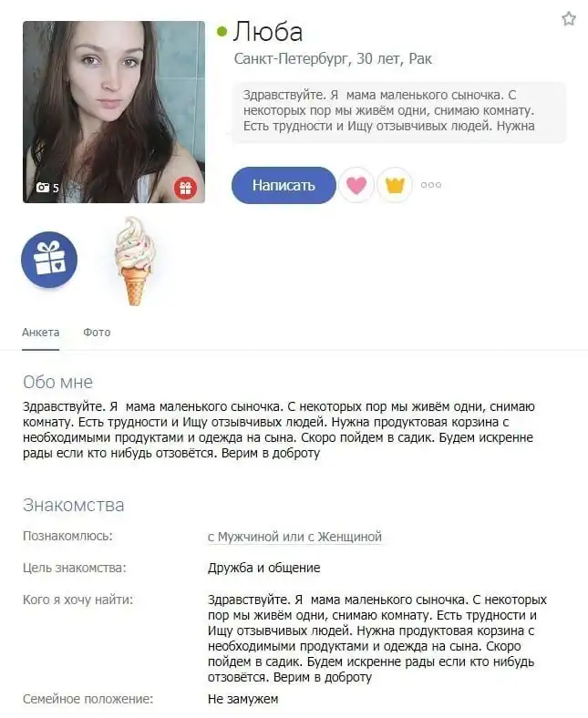The width and height of the screenshot is (588, 718).
Task: Click the green online status dot
Action: tap(222, 32)
